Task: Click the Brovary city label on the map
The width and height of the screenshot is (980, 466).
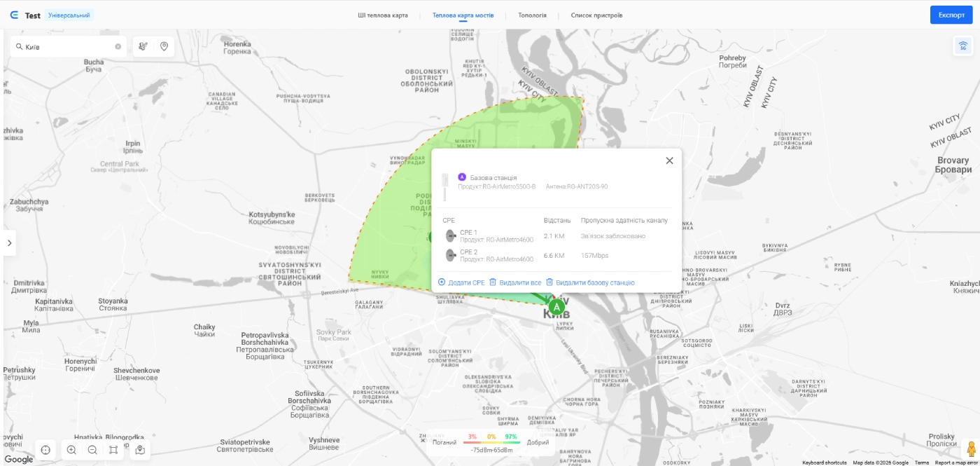Action: coord(953,165)
